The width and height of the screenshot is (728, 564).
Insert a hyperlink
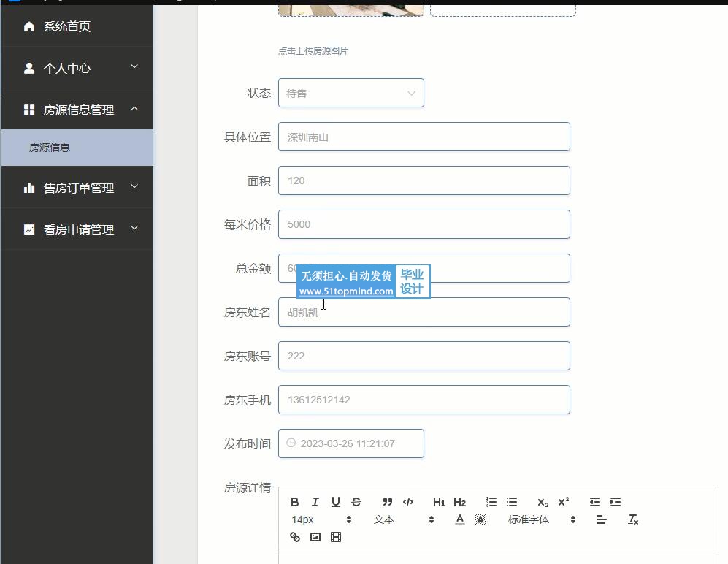(x=295, y=537)
